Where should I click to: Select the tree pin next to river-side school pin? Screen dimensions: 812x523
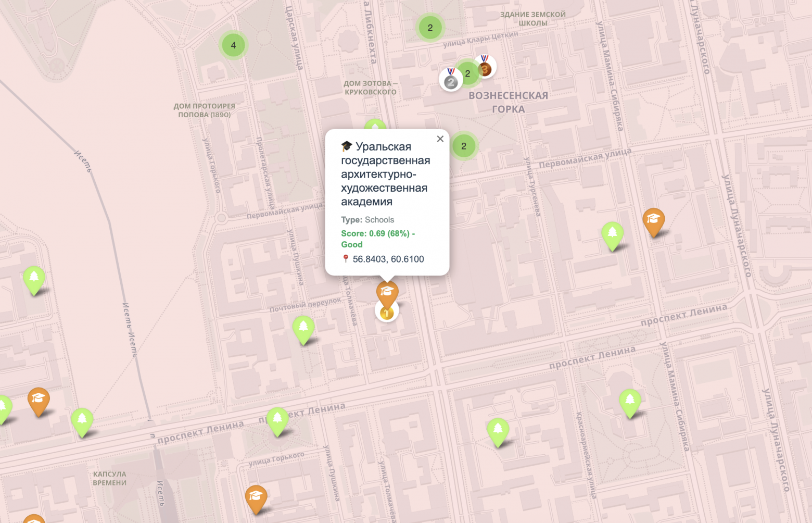click(82, 421)
